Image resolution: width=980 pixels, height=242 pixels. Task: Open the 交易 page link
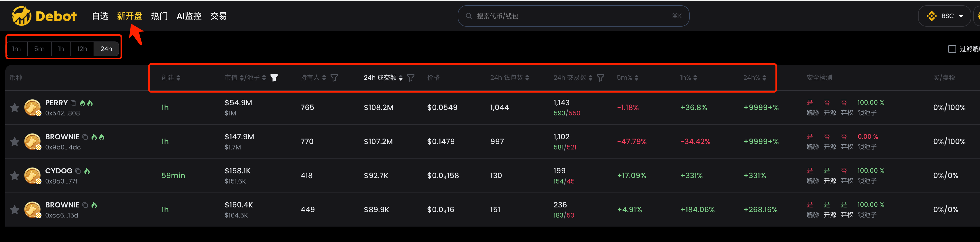[218, 16]
